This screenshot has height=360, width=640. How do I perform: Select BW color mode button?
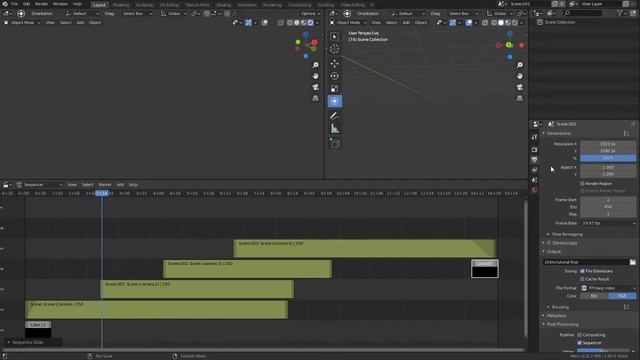point(594,296)
